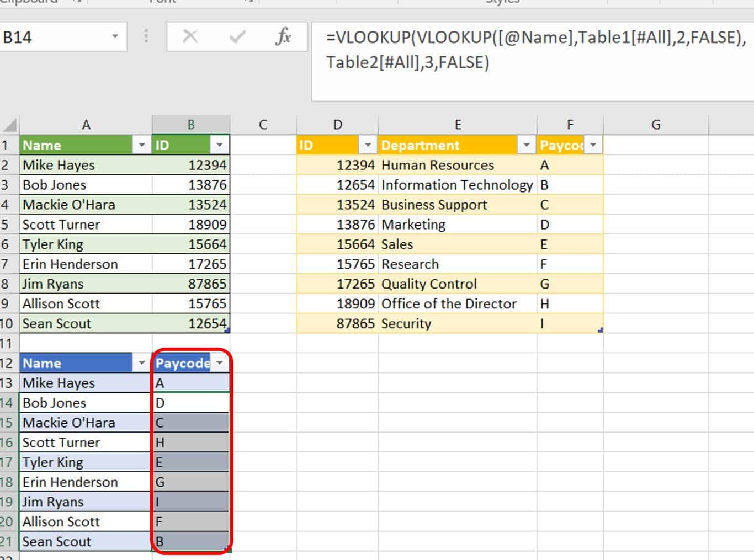Select column B header
This screenshot has width=754, height=560.
point(191,125)
